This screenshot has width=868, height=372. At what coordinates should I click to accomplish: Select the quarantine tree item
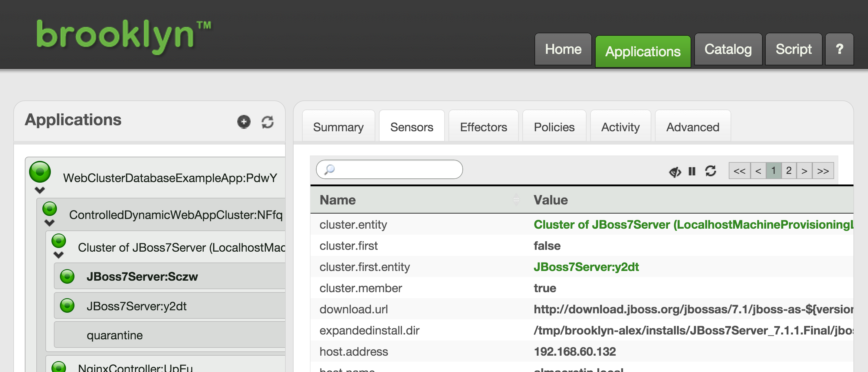[x=115, y=335]
